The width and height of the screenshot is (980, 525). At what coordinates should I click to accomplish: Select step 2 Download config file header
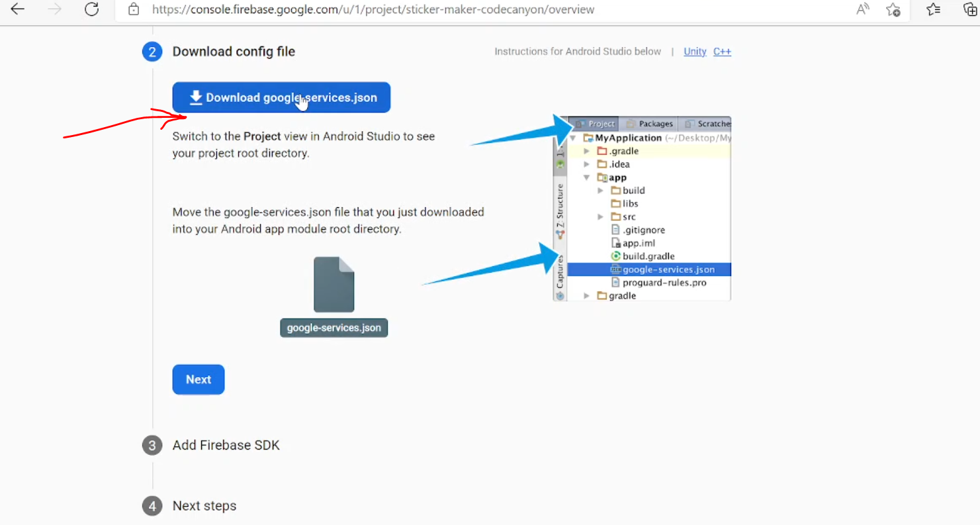click(x=234, y=52)
